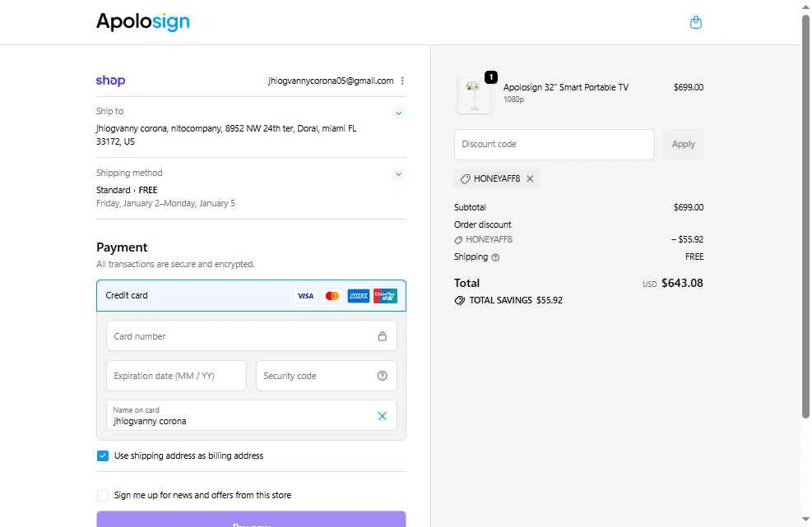Click 'Standard · FREE' shipping text
The image size is (812, 527).
click(127, 190)
